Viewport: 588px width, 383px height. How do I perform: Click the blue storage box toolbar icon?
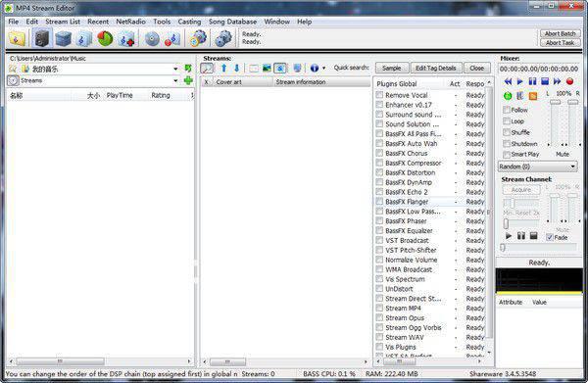[63, 39]
